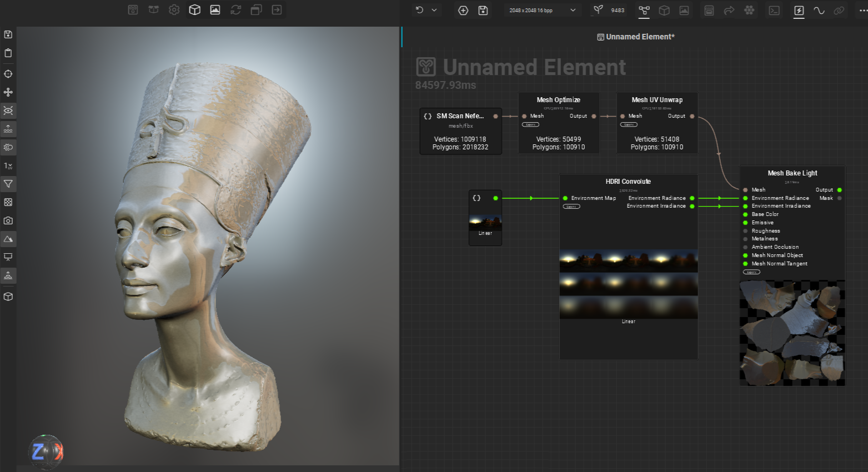Expand the pill button under Mesh UV Unwrap inputs
This screenshot has width=868, height=472.
pos(629,124)
